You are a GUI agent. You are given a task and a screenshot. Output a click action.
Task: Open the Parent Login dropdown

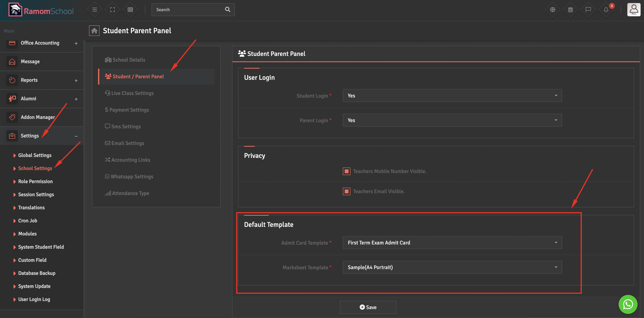click(452, 120)
